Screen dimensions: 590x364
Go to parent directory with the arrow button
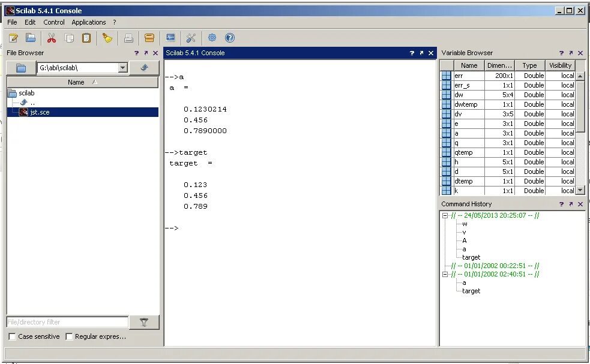pyautogui.click(x=144, y=68)
